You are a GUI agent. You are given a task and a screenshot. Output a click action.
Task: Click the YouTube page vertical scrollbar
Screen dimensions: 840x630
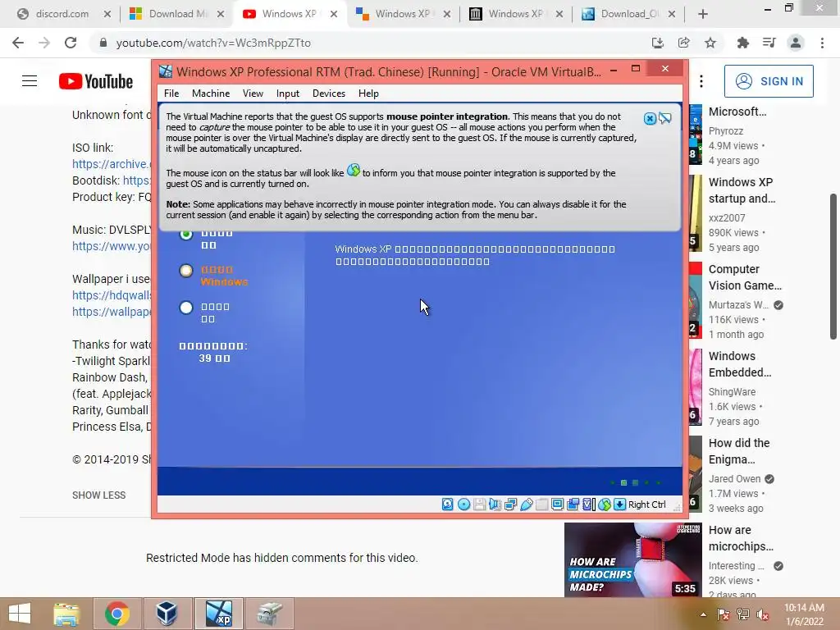[833, 267]
